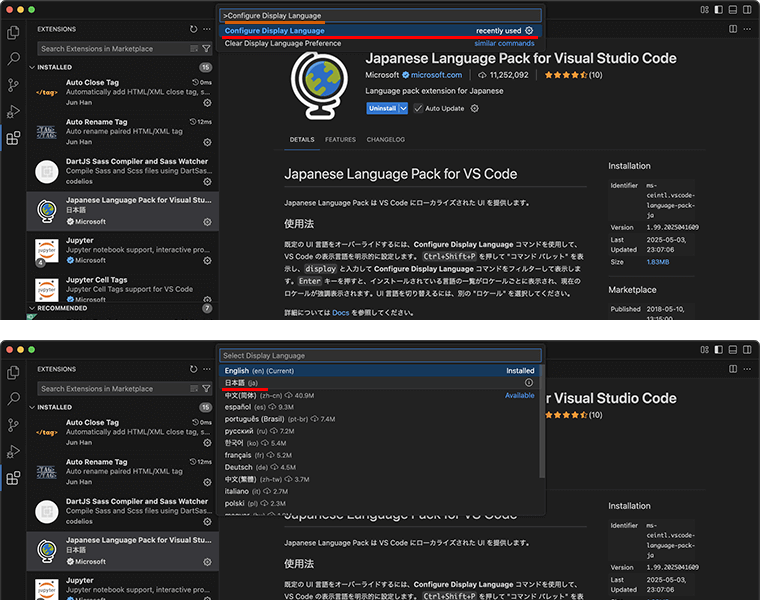The height and width of the screenshot is (600, 760).
Task: Choose français (fr) in language picker
Action: (380, 455)
